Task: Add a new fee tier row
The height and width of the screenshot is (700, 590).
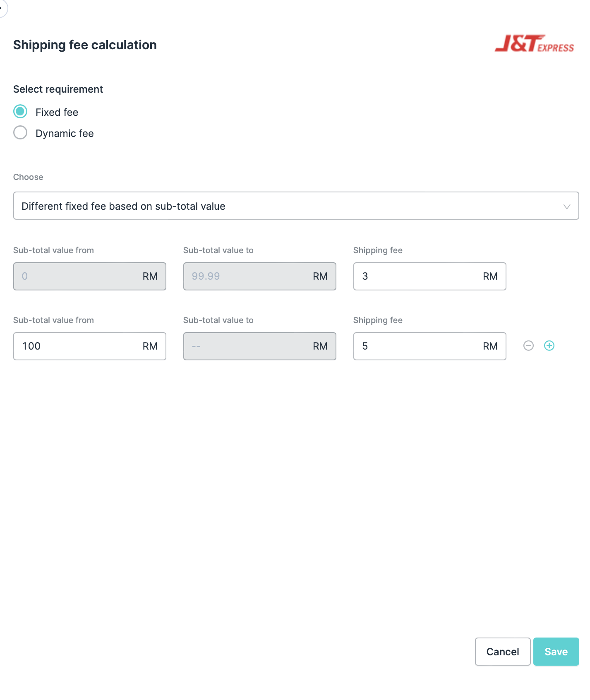Action: [549, 345]
